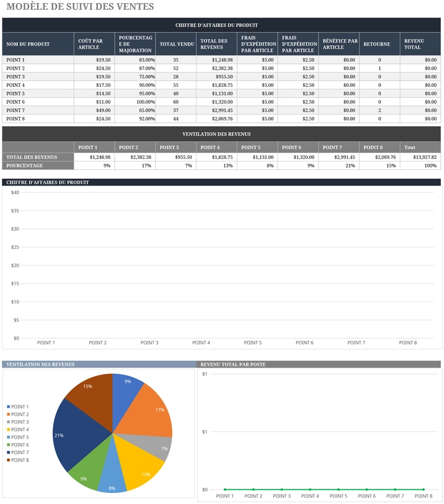Screen dimensions: 444x504
Task: Select the returns value 1 for POINT 2
Action: click(380, 68)
